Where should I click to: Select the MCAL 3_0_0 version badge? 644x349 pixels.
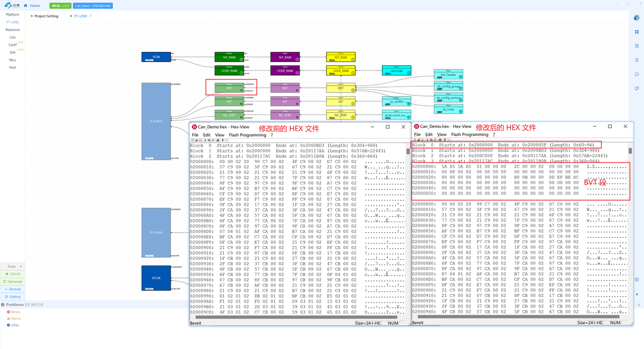coord(60,6)
